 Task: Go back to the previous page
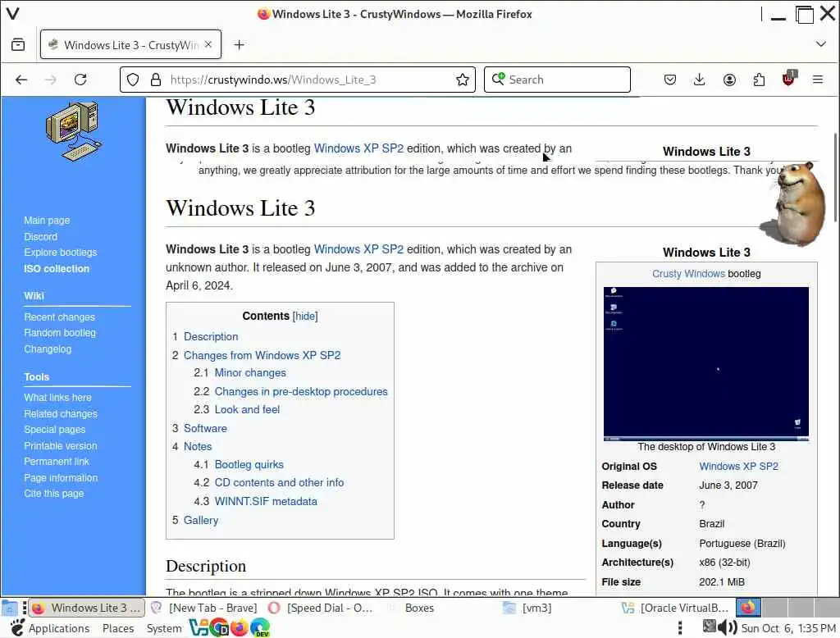(21, 80)
